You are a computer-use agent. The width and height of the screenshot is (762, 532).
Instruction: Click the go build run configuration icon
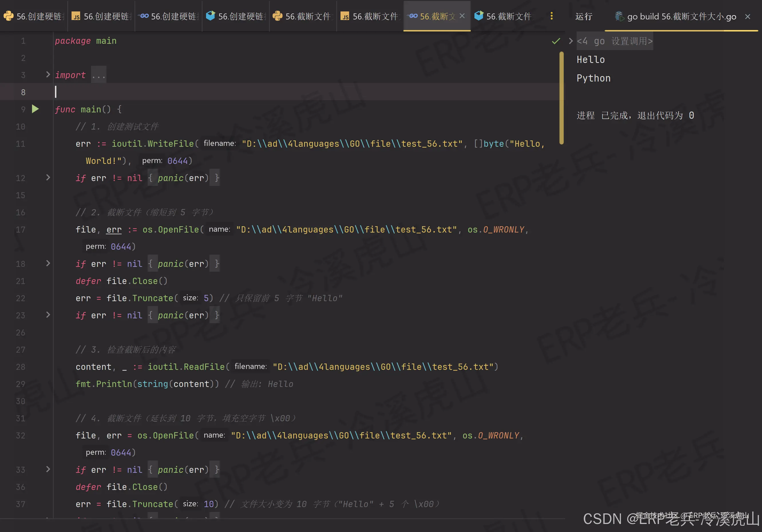(x=619, y=16)
